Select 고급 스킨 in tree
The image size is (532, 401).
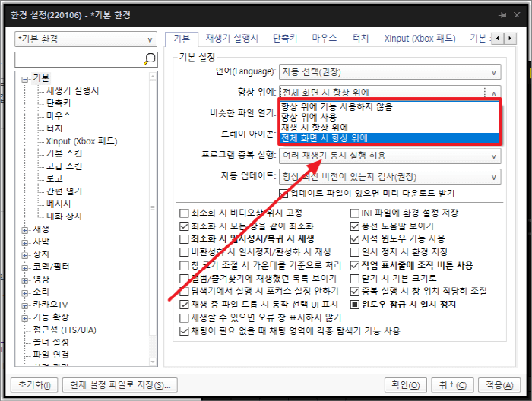click(65, 166)
